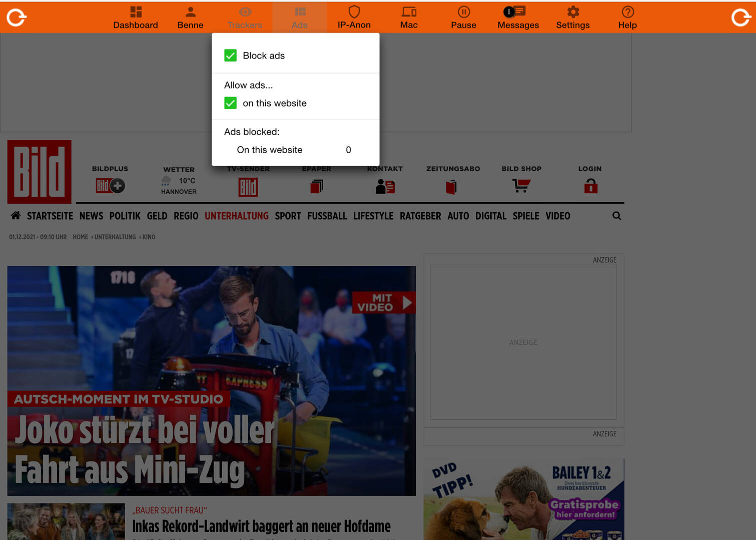Open the Lifestyle menu item

click(373, 216)
